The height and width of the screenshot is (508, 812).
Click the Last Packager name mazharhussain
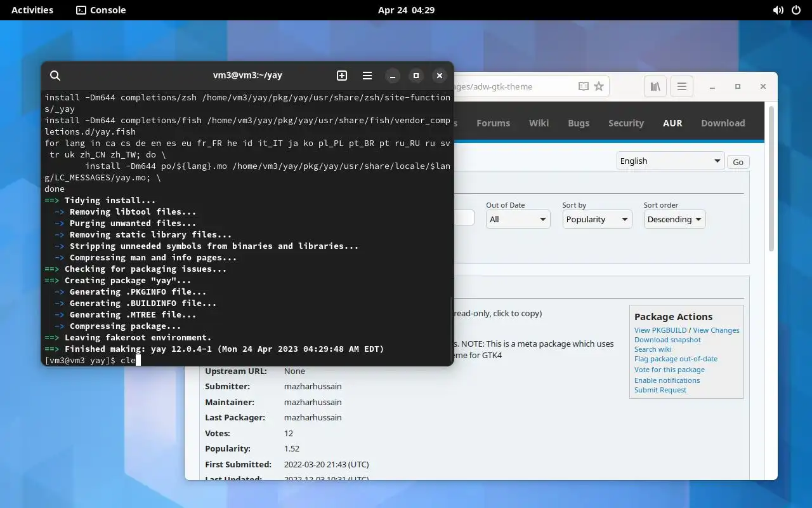pyautogui.click(x=313, y=417)
